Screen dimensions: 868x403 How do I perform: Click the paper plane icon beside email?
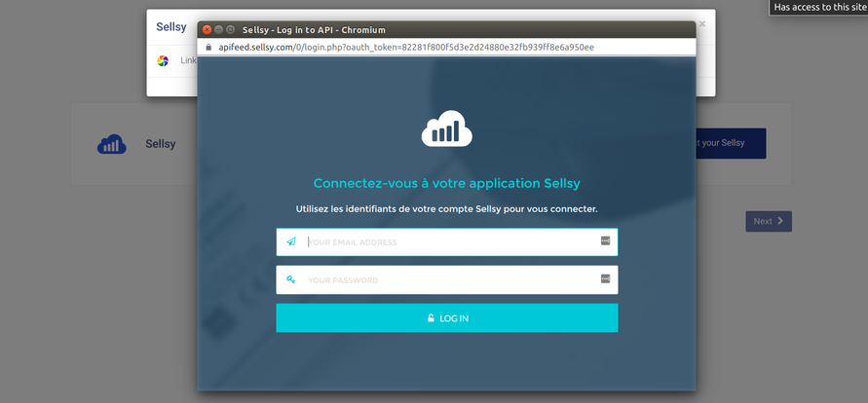point(291,241)
